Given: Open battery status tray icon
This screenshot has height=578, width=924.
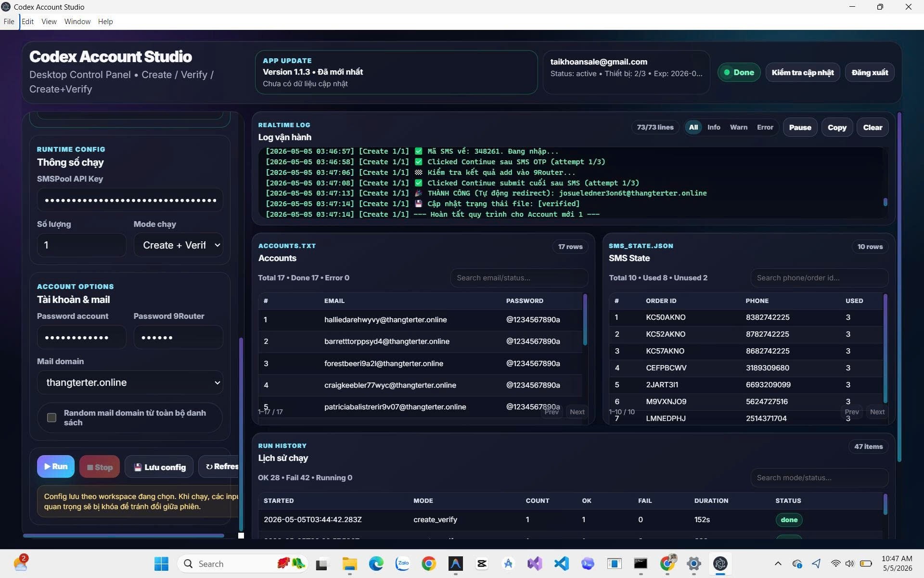Looking at the screenshot, I should [x=866, y=564].
